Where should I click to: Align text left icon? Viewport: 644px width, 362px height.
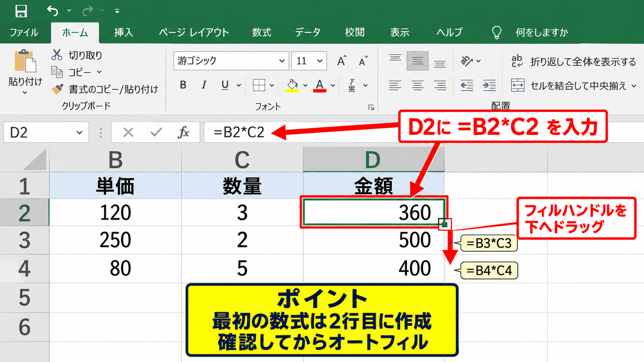point(395,85)
